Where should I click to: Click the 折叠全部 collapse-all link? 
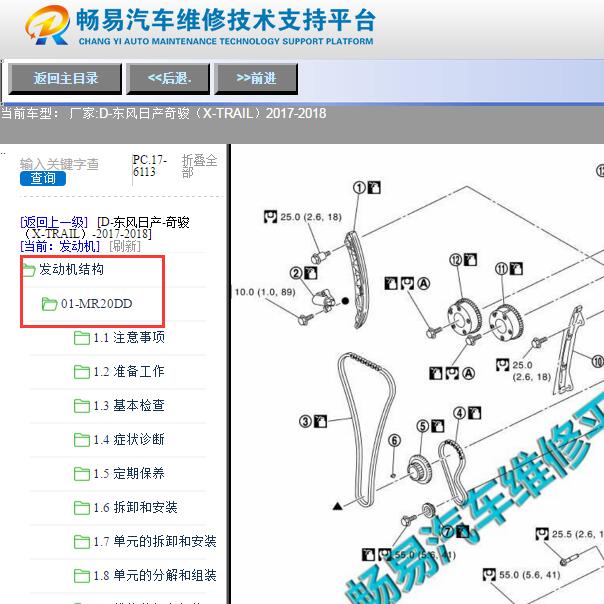point(200,166)
